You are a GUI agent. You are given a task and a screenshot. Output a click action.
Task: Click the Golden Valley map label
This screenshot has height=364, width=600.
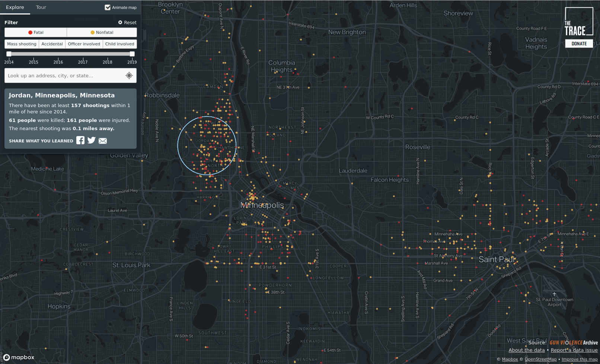[129, 155]
